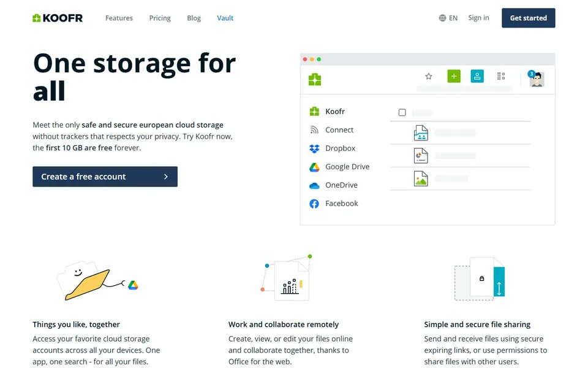The height and width of the screenshot is (368, 588).
Task: Click the blue contacts person icon
Action: pos(477,76)
